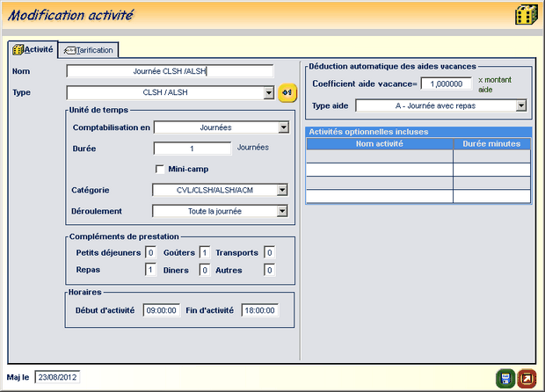Open the Type aide dropdown
This screenshot has width=545, height=392.
[x=521, y=105]
